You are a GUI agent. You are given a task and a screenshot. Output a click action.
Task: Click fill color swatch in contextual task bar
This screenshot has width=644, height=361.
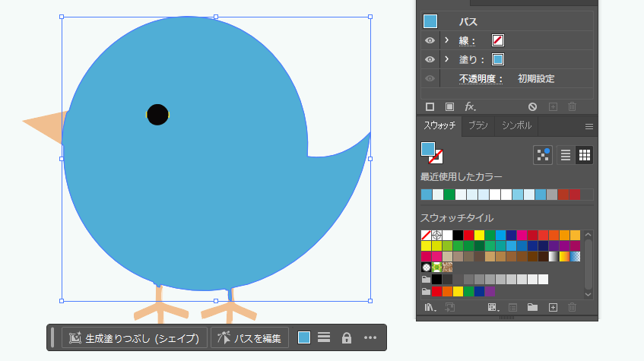coord(304,337)
